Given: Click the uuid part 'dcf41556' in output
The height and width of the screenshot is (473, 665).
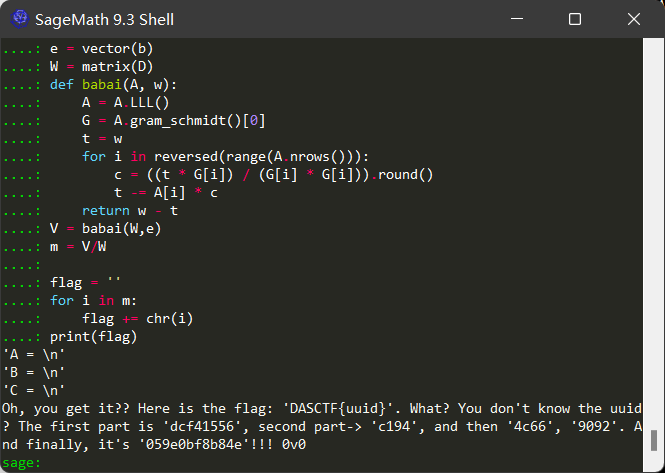Looking at the screenshot, I should pyautogui.click(x=202, y=427).
